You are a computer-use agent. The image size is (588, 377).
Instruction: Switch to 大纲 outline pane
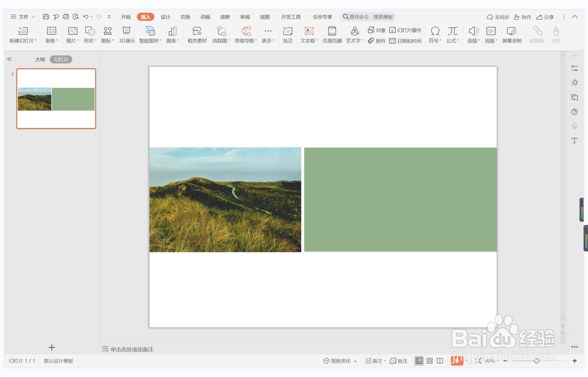pyautogui.click(x=40, y=59)
